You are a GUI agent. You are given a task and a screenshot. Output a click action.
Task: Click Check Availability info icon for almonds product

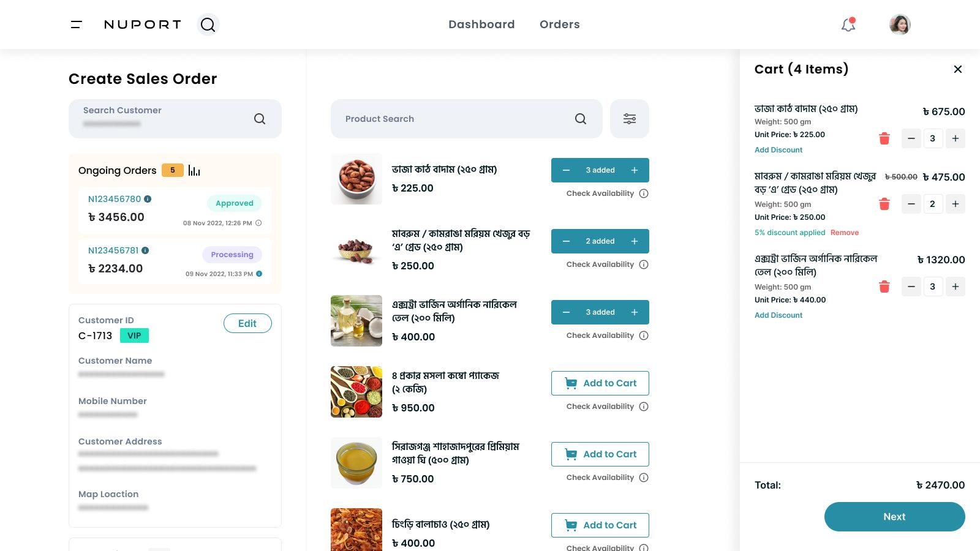pyautogui.click(x=643, y=193)
